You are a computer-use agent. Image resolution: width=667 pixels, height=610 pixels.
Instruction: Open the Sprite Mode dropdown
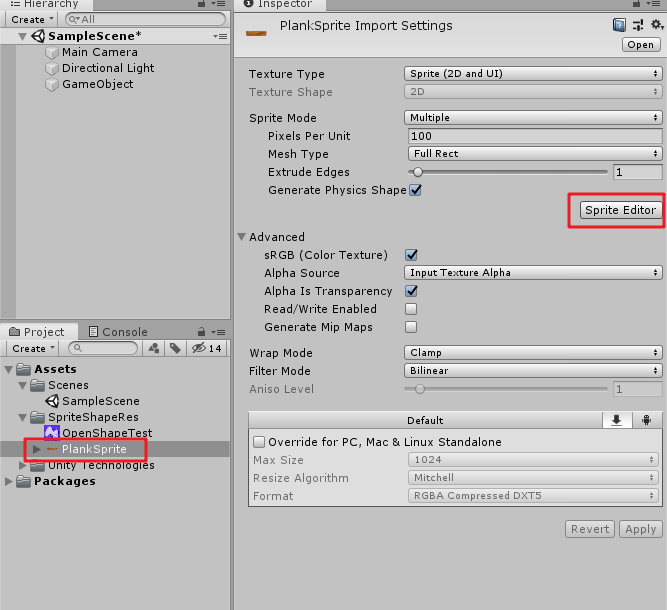click(x=533, y=117)
